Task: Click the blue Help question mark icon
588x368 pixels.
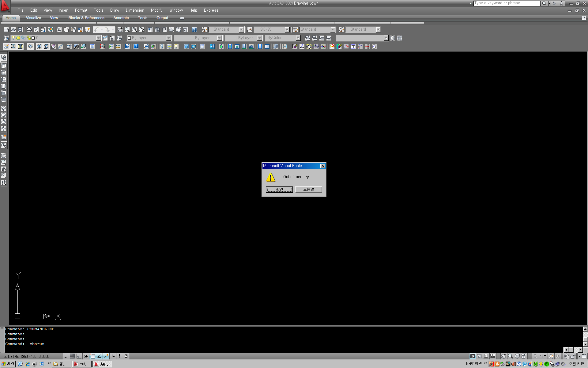Action: click(194, 30)
